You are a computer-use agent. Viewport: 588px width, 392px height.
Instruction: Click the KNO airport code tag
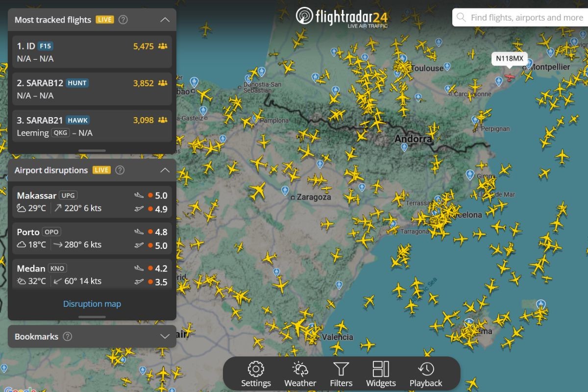[x=57, y=269]
